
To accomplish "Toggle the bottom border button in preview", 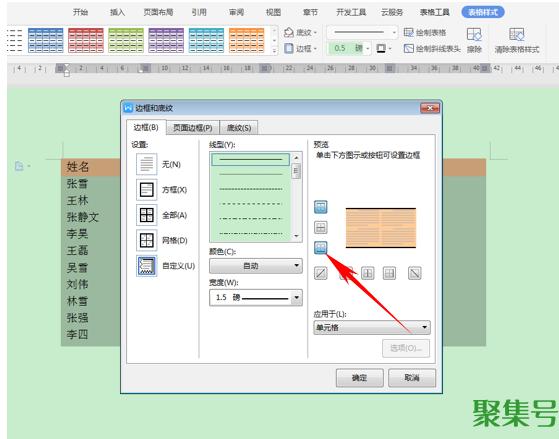I will coord(320,247).
